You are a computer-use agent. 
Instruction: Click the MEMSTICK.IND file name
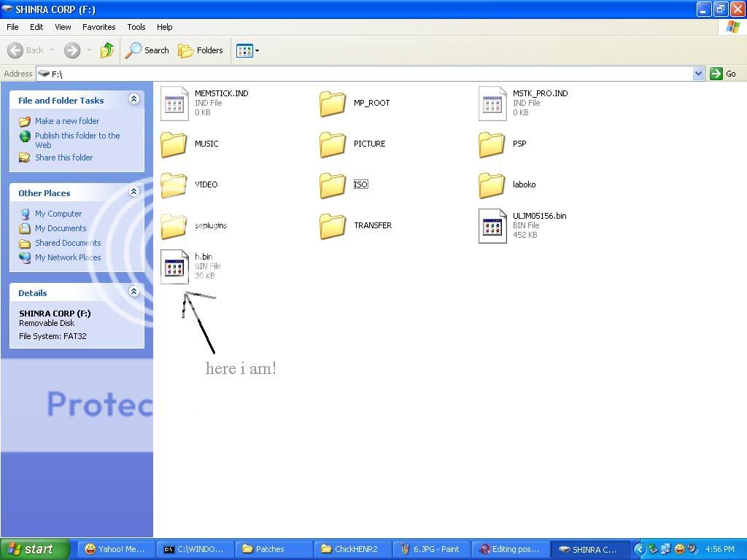click(222, 94)
